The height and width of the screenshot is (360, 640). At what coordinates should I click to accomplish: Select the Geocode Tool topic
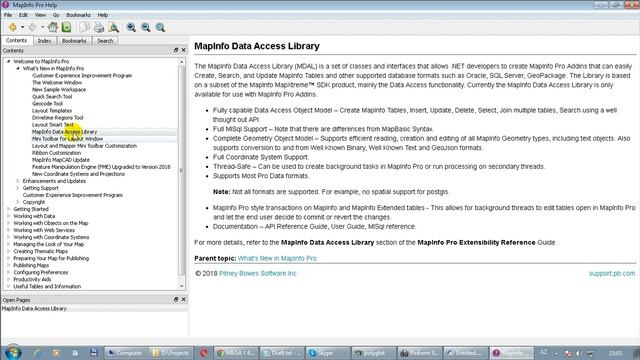coord(47,104)
